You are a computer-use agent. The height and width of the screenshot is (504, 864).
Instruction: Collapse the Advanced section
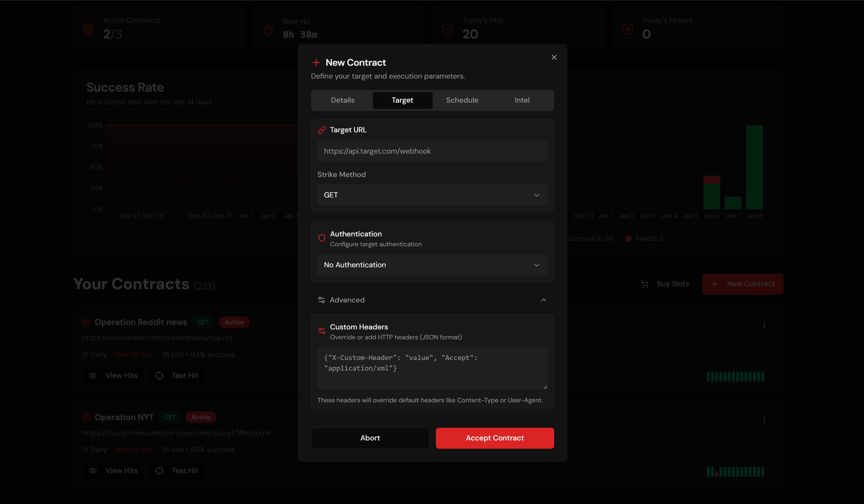pos(543,300)
